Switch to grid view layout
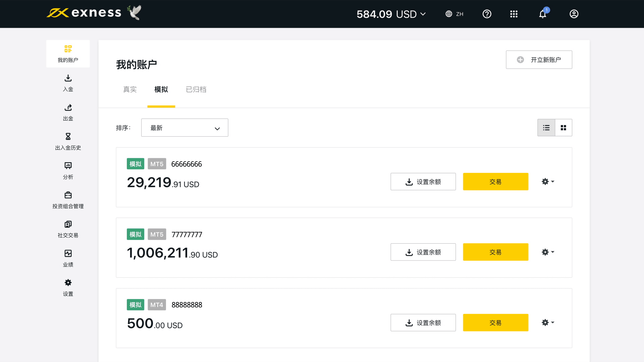The image size is (644, 362). [563, 128]
